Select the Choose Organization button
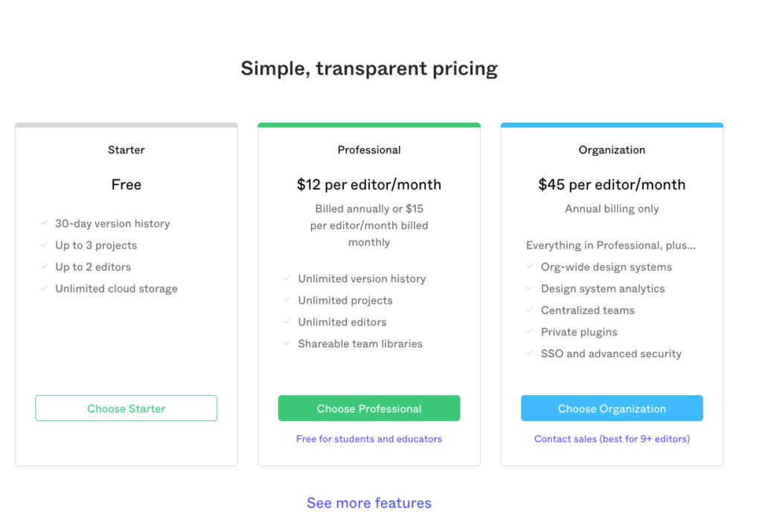Viewport: 762px width, 532px height. [612, 408]
